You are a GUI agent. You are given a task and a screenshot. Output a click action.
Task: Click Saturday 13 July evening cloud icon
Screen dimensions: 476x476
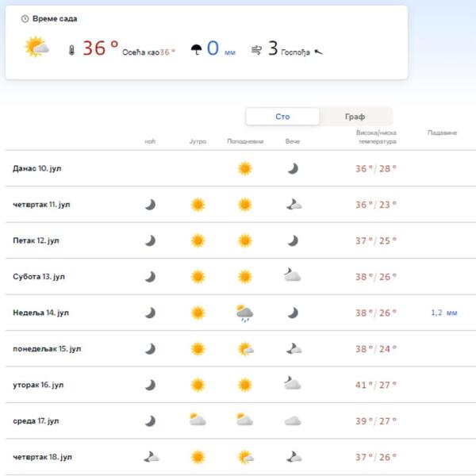tap(293, 276)
